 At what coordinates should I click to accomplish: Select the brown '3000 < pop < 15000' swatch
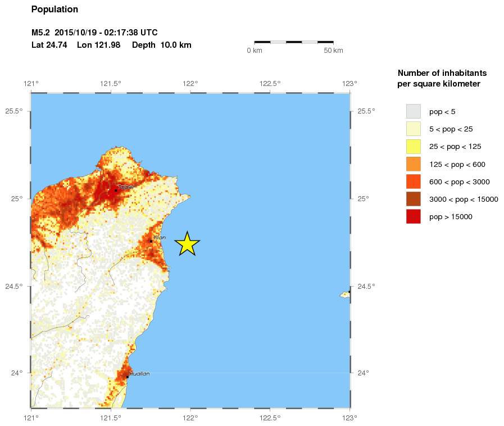(x=413, y=199)
